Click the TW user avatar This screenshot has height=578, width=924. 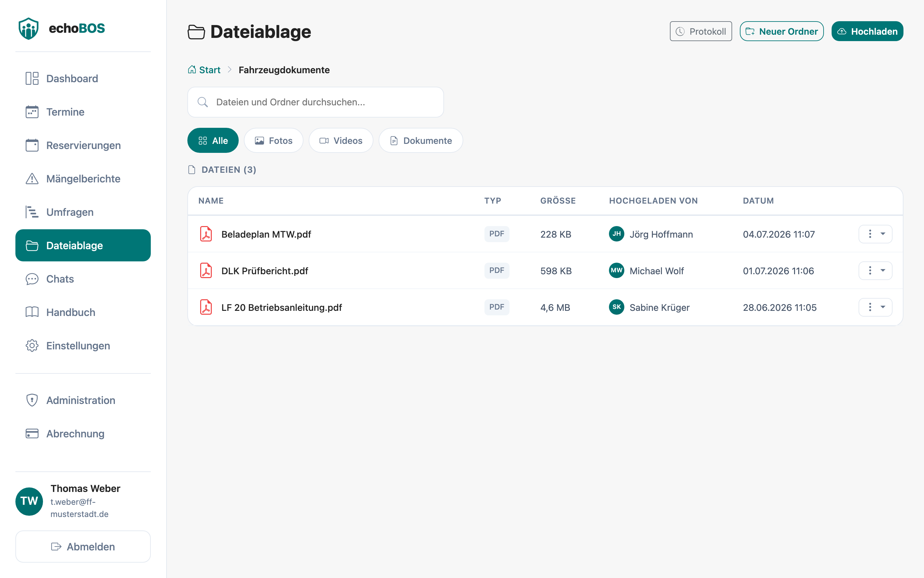(x=29, y=501)
